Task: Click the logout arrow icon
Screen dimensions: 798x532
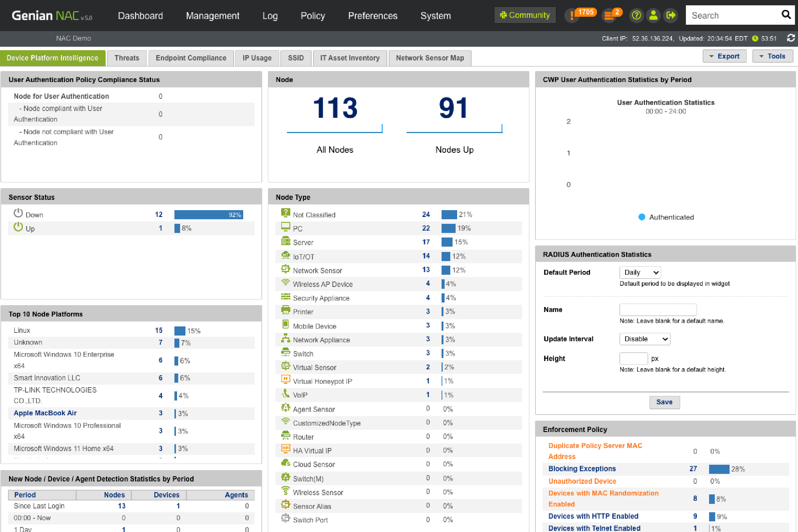Action: [x=671, y=16]
